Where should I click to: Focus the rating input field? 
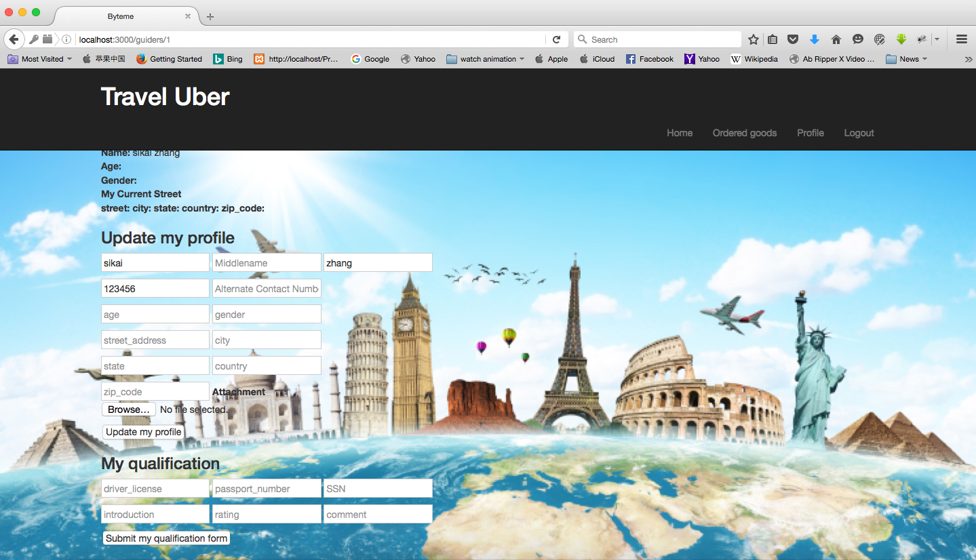[x=267, y=514]
